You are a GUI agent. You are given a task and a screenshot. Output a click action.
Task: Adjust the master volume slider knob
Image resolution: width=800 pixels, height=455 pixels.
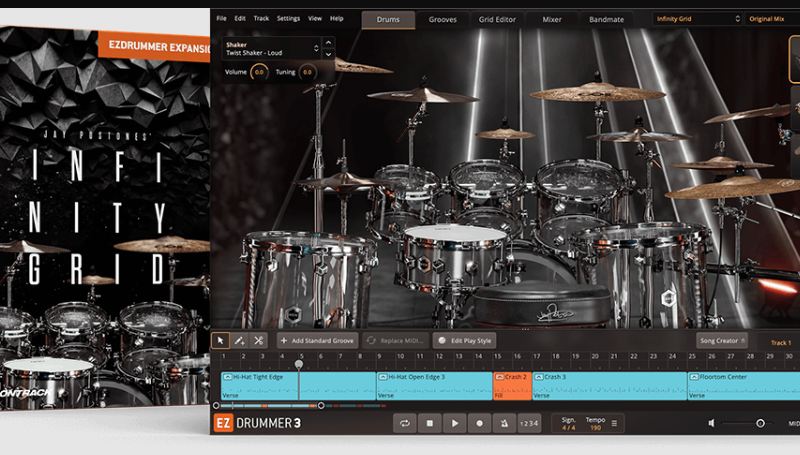760,423
